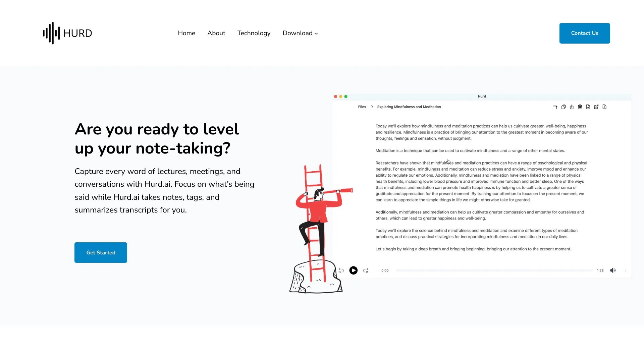
Task: Delete the transcript via trash icon
Action: (580, 107)
